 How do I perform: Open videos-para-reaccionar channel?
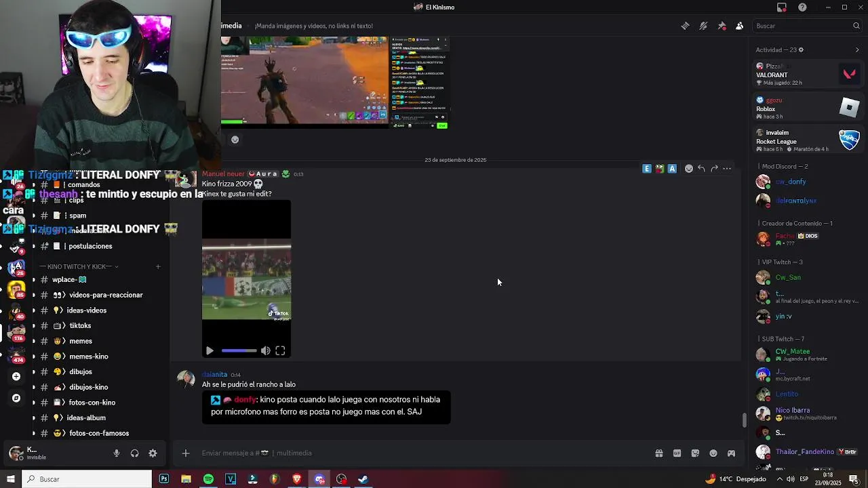[99, 295]
